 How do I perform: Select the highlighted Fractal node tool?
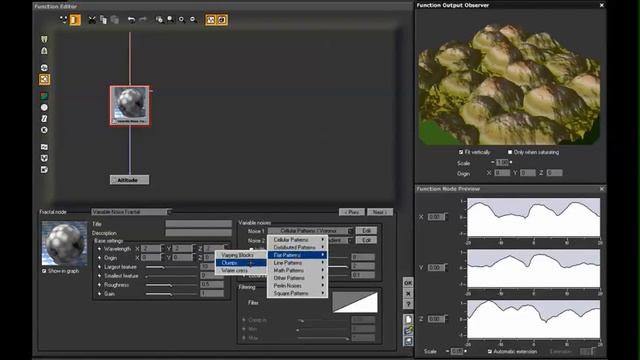coord(44,79)
